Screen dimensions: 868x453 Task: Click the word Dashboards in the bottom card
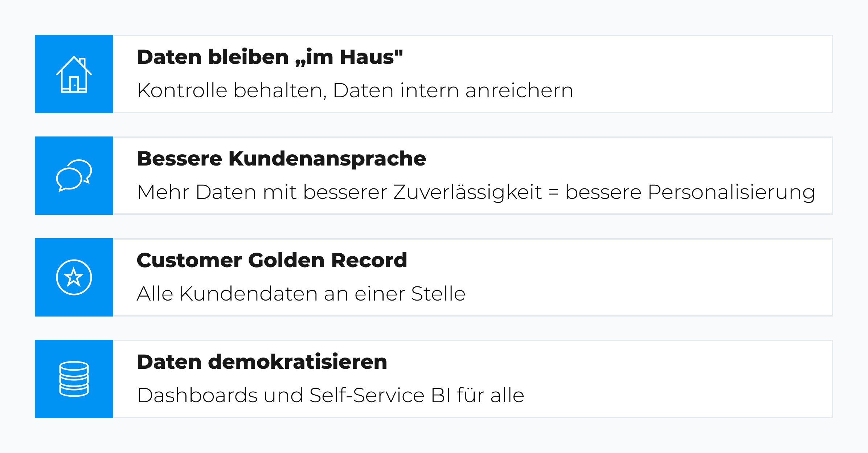click(197, 395)
